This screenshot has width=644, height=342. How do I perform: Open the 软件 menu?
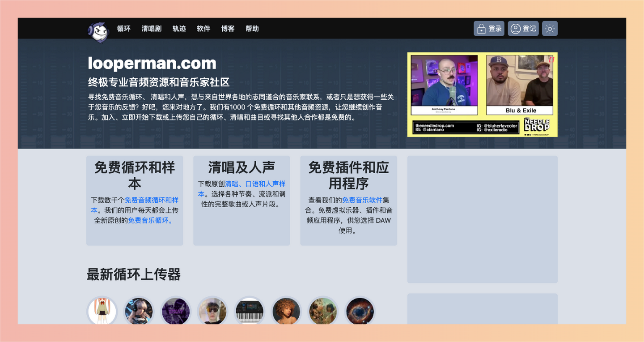tap(203, 29)
